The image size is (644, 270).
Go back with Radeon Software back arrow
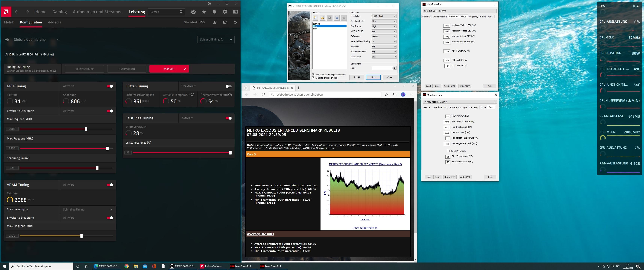16,12
